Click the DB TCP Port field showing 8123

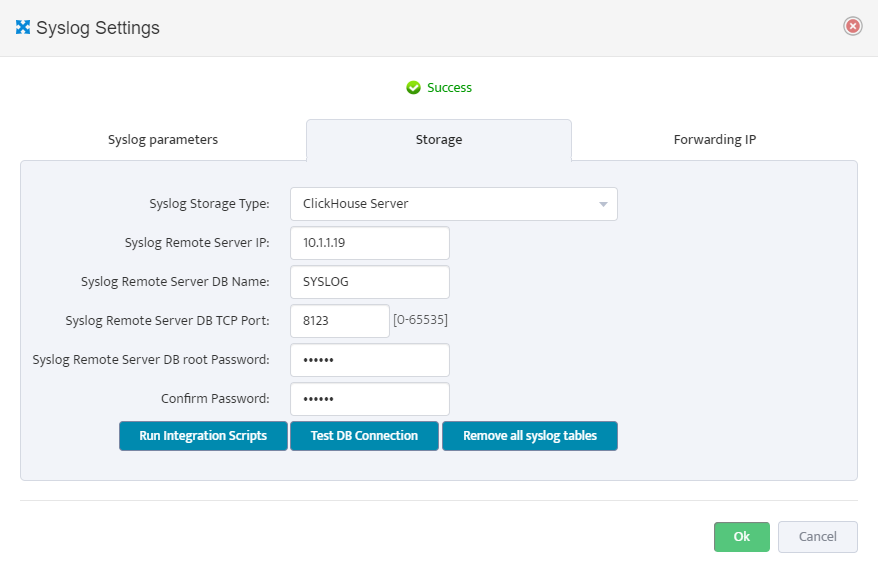coord(339,321)
